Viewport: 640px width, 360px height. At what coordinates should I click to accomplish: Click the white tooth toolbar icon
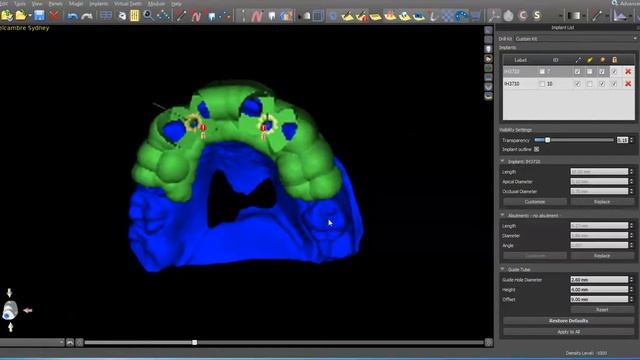click(272, 16)
